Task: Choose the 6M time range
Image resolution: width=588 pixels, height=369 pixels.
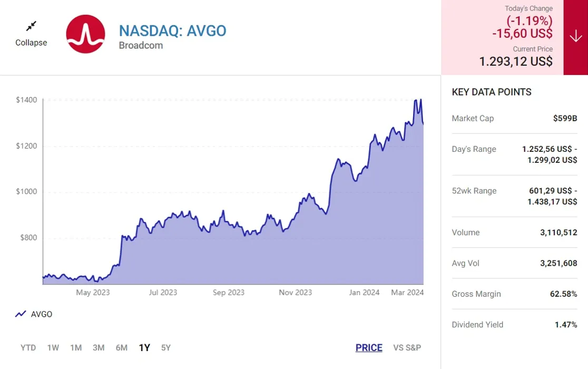Action: pos(122,348)
